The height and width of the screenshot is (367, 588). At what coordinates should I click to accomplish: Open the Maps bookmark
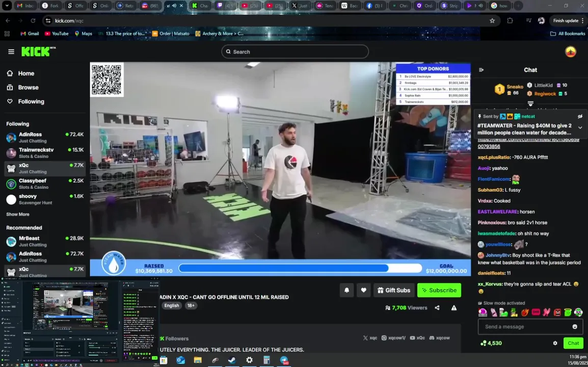tap(83, 34)
